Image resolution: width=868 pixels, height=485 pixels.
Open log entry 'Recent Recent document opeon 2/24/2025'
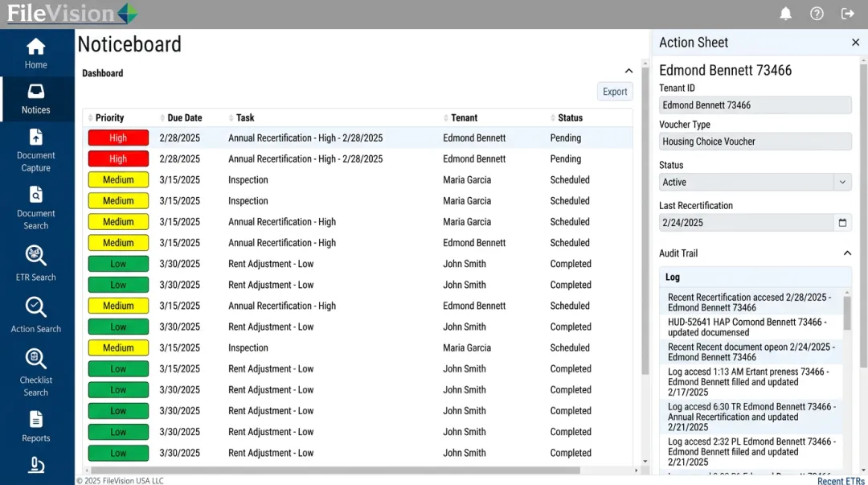click(x=751, y=352)
